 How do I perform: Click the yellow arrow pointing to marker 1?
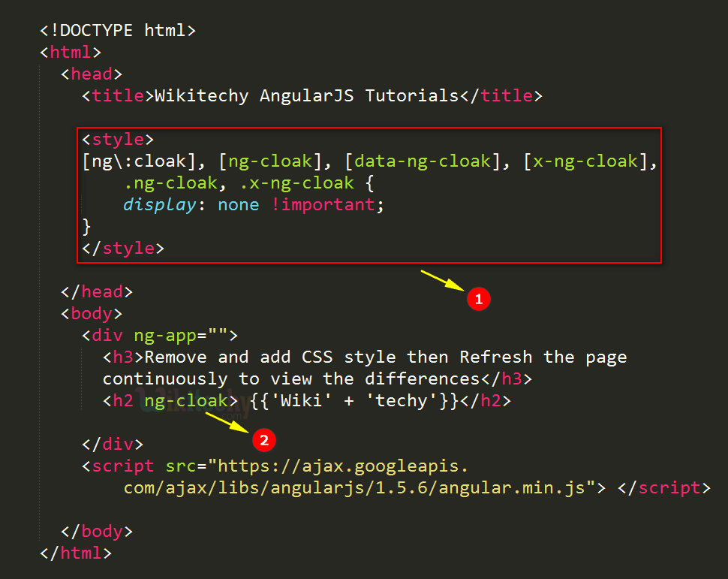tap(442, 280)
